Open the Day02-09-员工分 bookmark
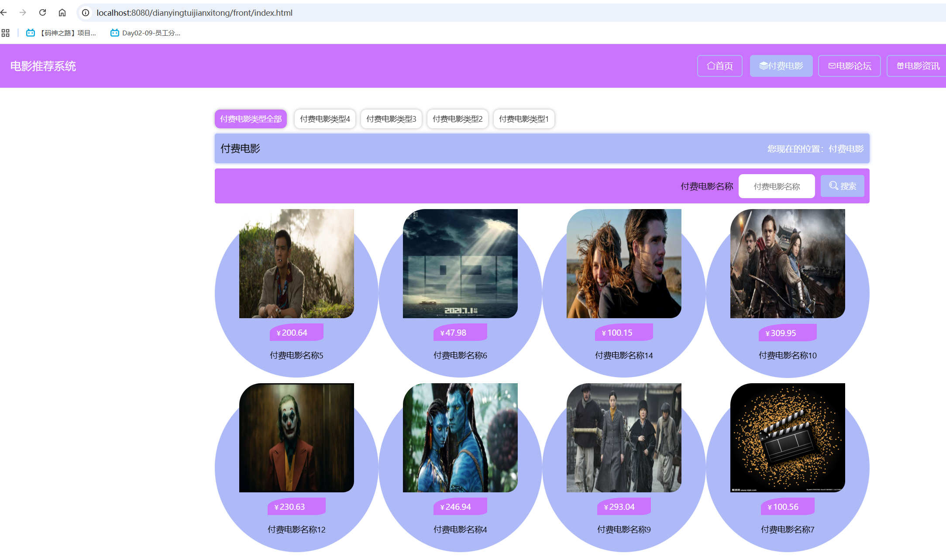Viewport: 946px width, 560px height. tap(145, 33)
